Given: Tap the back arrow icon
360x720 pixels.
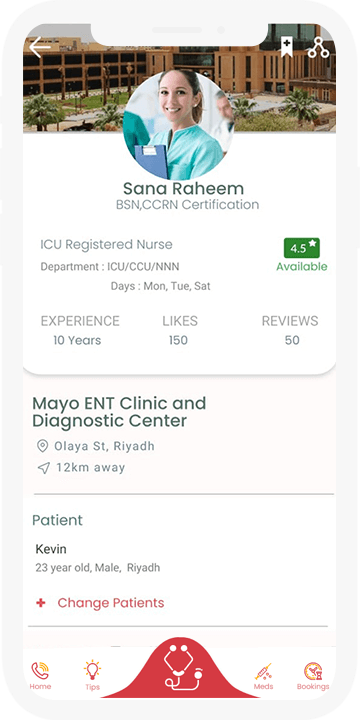Looking at the screenshot, I should [40, 47].
